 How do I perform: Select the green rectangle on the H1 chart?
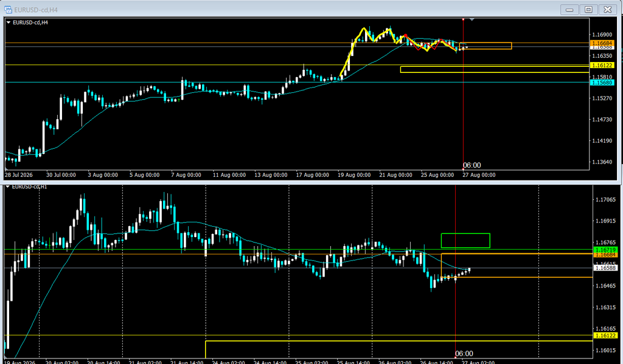tap(465, 241)
